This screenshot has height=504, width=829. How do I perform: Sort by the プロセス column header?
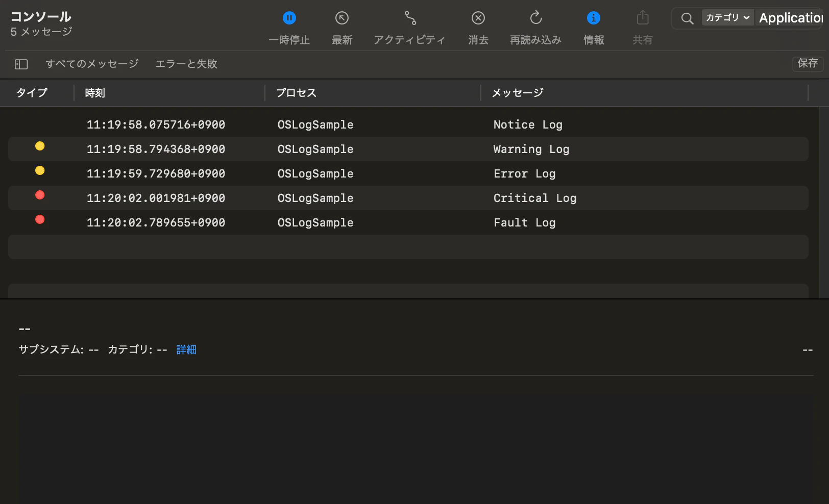296,93
